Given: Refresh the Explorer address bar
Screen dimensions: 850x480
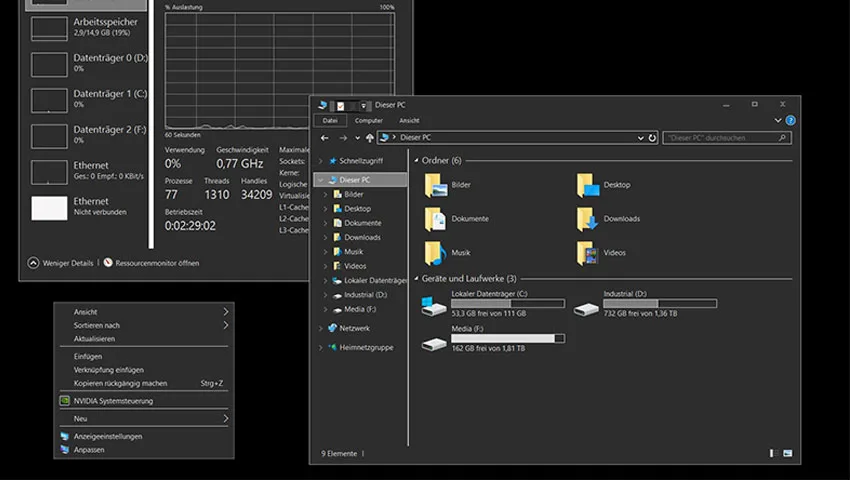Looking at the screenshot, I should point(652,138).
